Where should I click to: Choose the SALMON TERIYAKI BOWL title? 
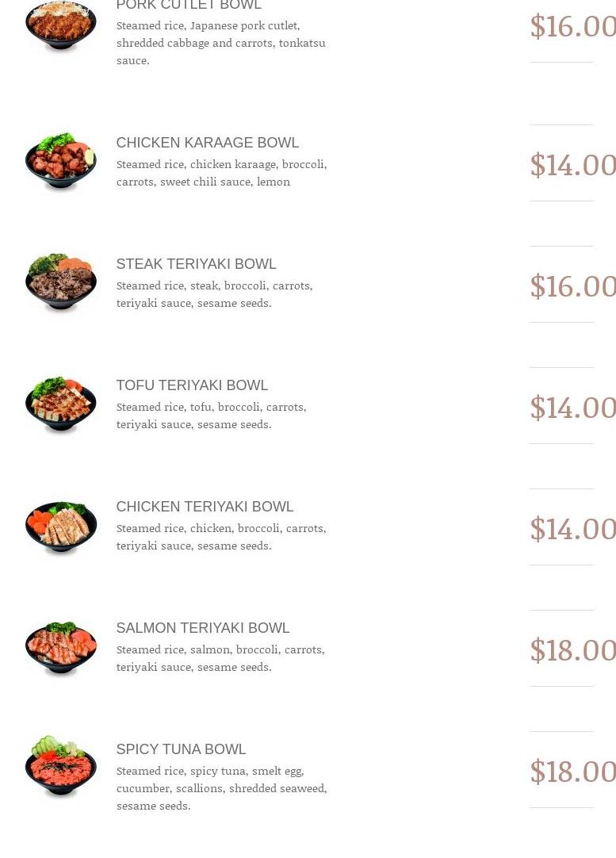(202, 628)
